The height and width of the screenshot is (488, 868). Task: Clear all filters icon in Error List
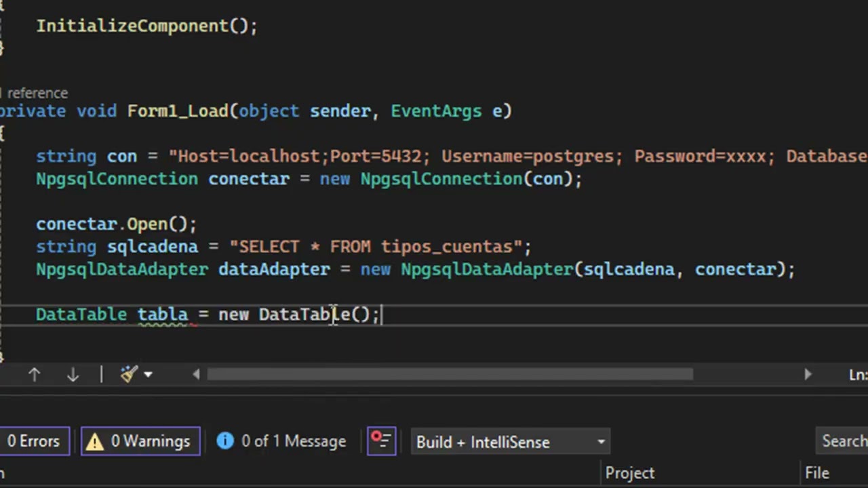tap(381, 441)
